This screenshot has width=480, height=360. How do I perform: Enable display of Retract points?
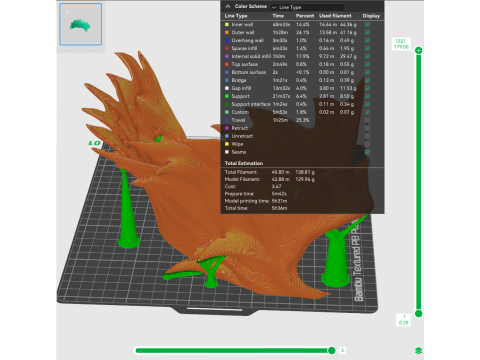click(x=367, y=128)
